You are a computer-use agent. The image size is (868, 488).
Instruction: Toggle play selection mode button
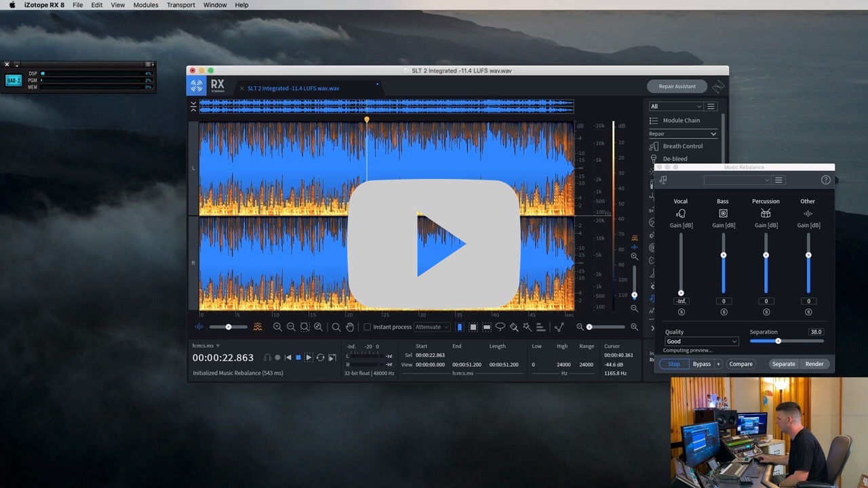309,357
